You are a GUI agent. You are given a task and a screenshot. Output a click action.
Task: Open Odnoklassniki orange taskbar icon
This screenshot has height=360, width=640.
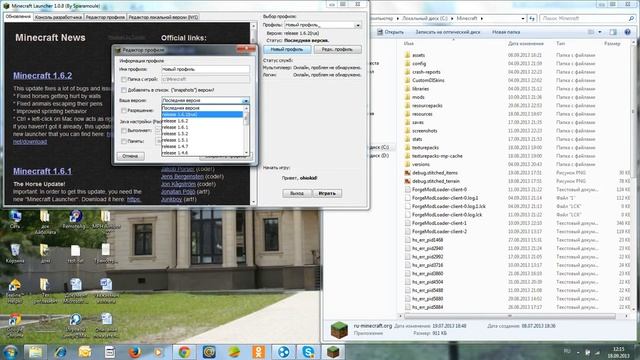point(259,351)
